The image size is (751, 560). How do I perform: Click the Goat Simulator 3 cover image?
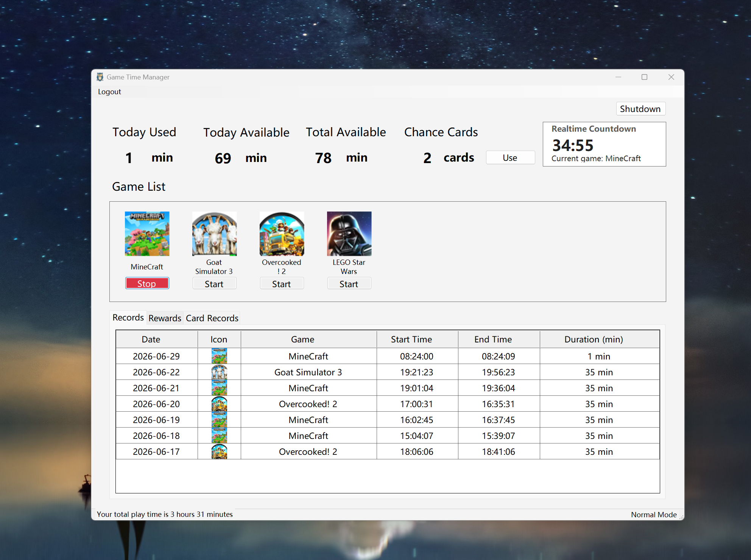(x=215, y=234)
